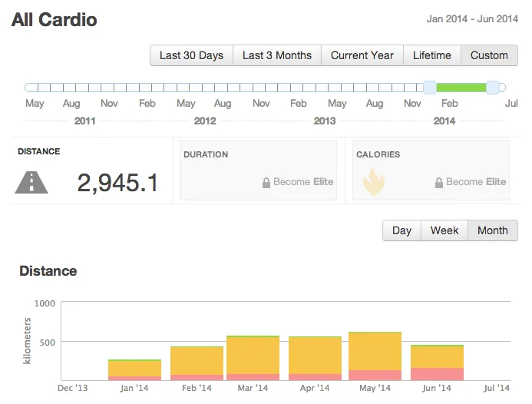Select the Last 3 Months range
Viewport: 532px width, 404px height.
click(x=277, y=55)
